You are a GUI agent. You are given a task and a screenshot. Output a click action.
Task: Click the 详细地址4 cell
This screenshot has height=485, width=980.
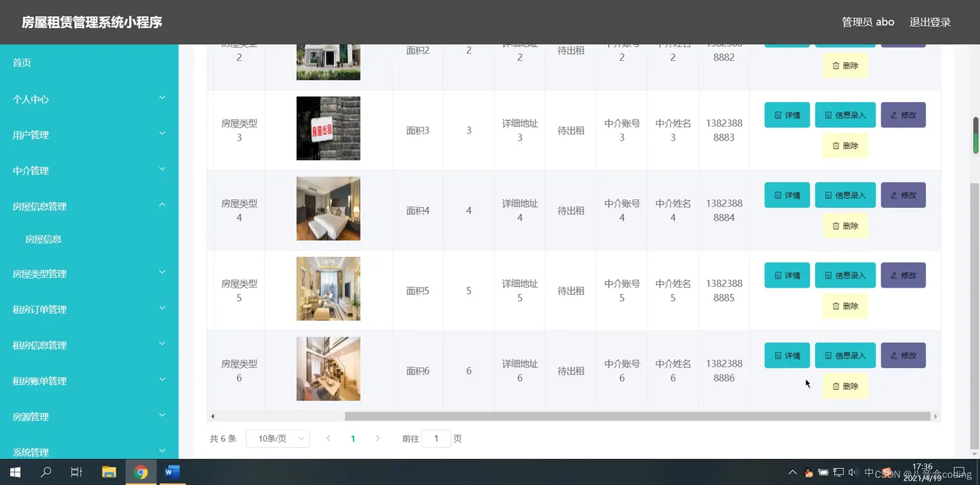click(520, 210)
